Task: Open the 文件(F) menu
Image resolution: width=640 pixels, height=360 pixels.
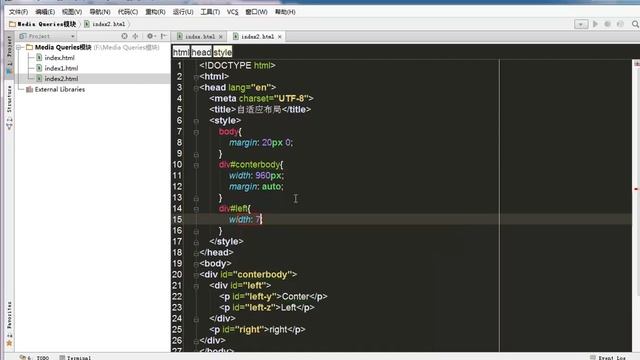Action: pos(18,12)
